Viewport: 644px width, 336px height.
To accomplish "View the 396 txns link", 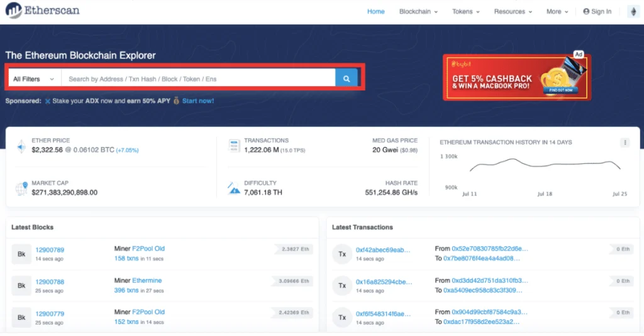I will tap(126, 290).
